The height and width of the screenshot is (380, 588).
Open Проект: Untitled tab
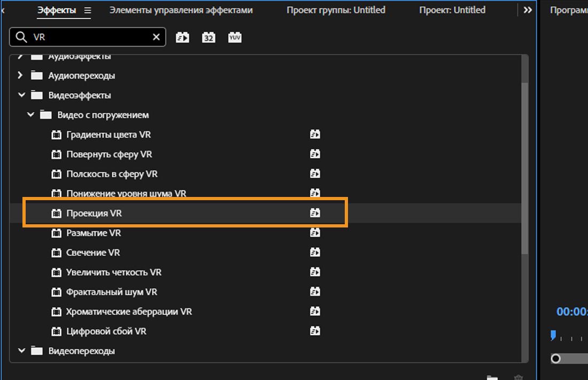[452, 10]
